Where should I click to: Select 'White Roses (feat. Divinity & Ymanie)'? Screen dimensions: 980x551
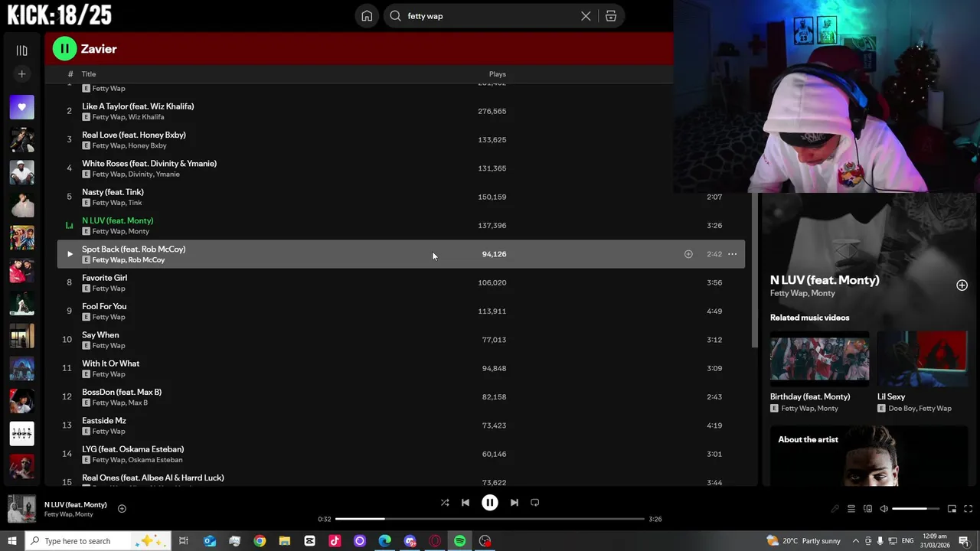(x=149, y=164)
